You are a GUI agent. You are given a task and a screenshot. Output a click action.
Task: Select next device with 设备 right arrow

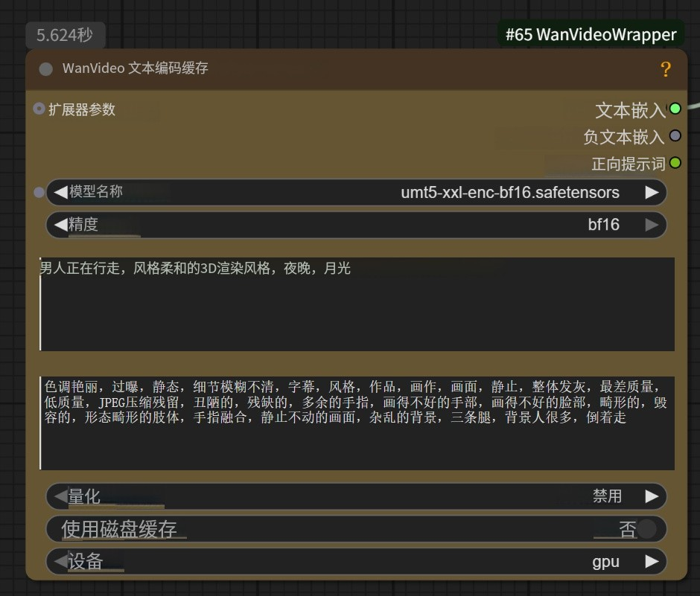pos(652,562)
